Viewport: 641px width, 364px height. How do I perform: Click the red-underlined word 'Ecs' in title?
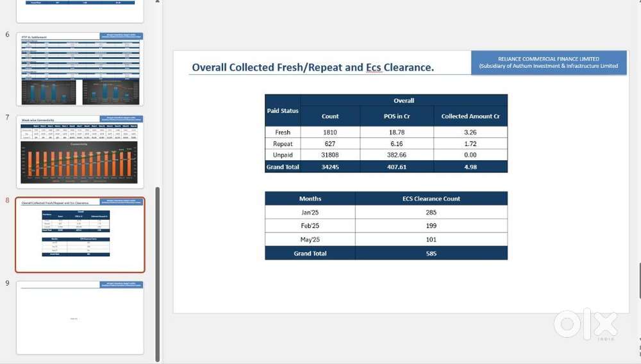[374, 67]
